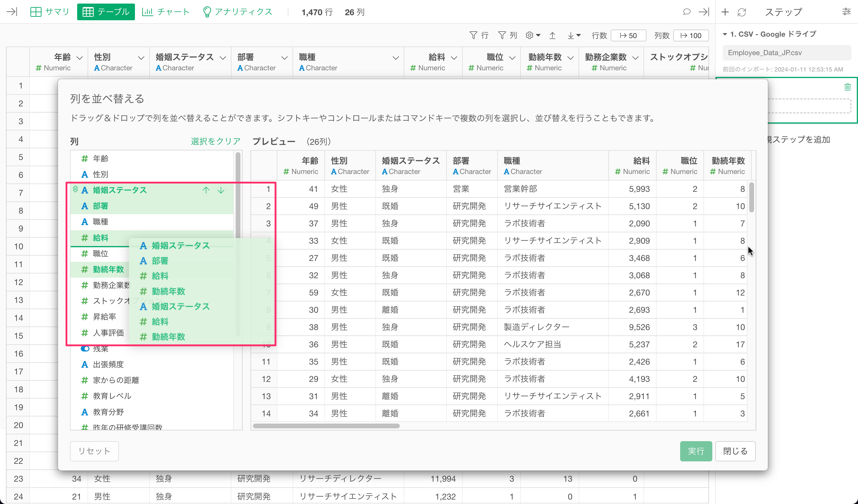This screenshot has height=504, width=858.
Task: Select 部署 in the column list
Action: pyautogui.click(x=152, y=206)
